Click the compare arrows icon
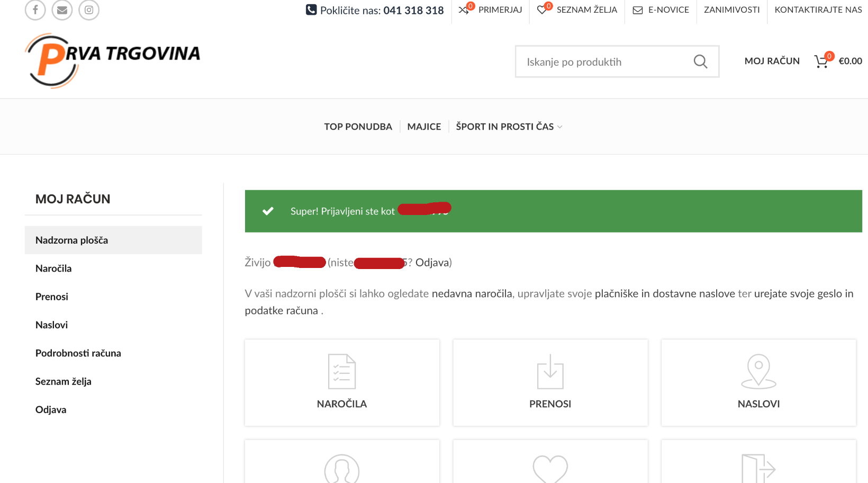This screenshot has width=868, height=483. (x=464, y=10)
